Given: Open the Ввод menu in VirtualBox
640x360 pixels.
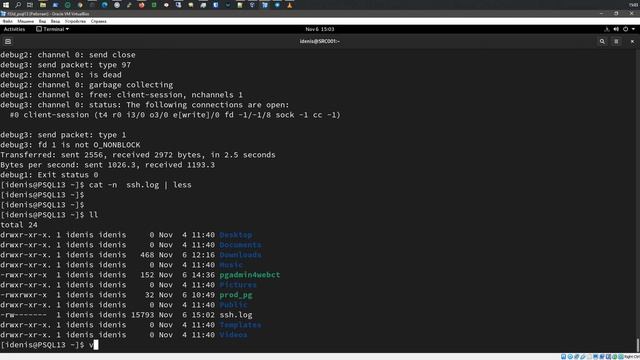Looking at the screenshot, I should tap(55, 21).
